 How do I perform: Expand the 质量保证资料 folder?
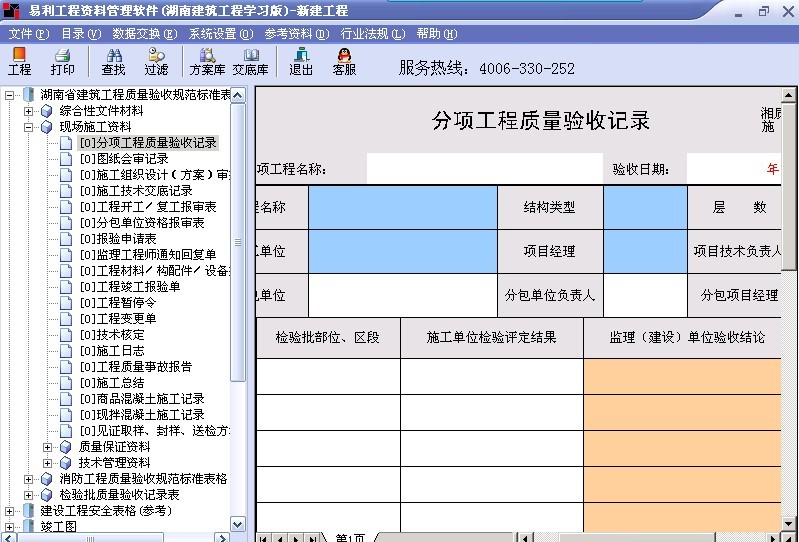click(48, 447)
